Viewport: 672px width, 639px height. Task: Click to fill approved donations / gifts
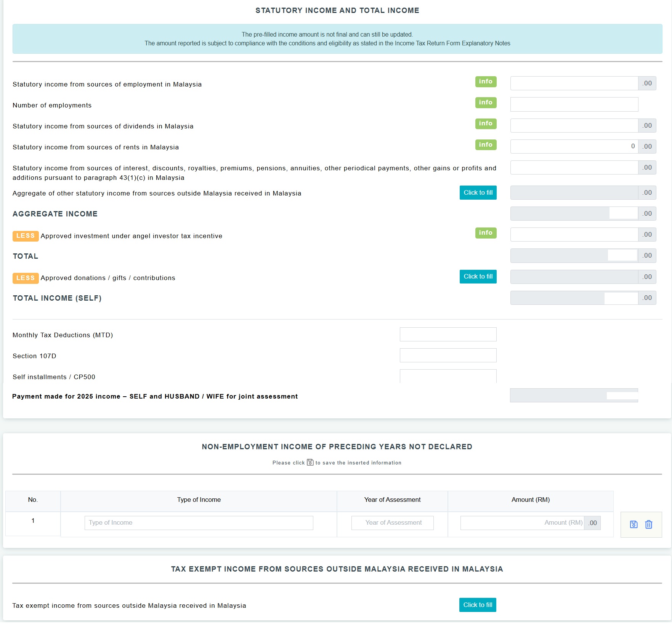coord(478,277)
